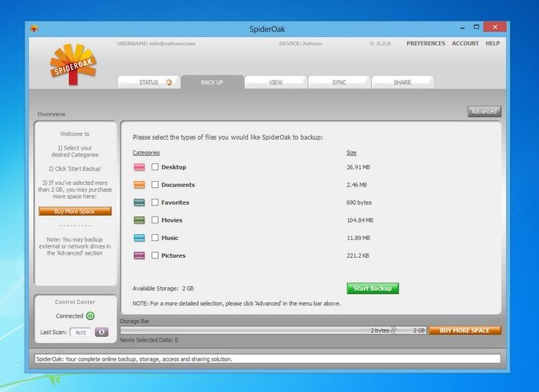Open the HELP menu
This screenshot has height=392, width=539.
pyautogui.click(x=493, y=43)
